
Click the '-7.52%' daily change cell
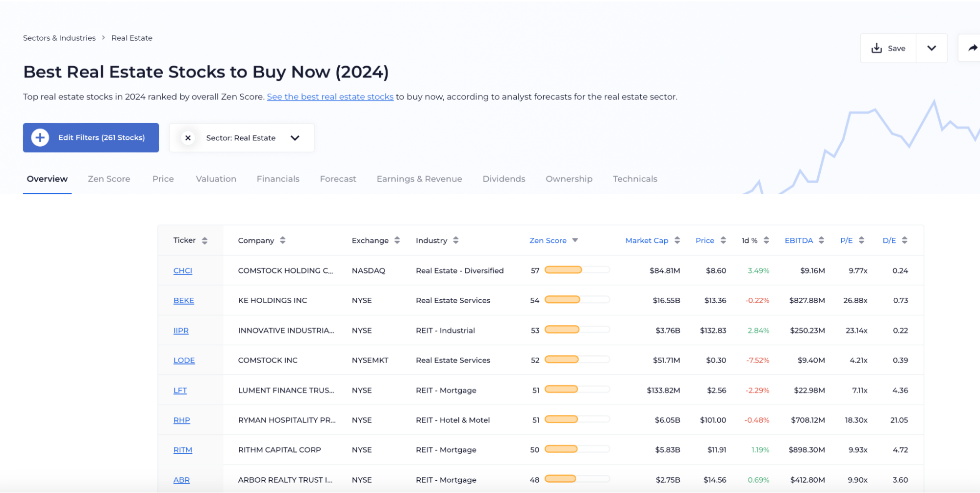click(757, 361)
